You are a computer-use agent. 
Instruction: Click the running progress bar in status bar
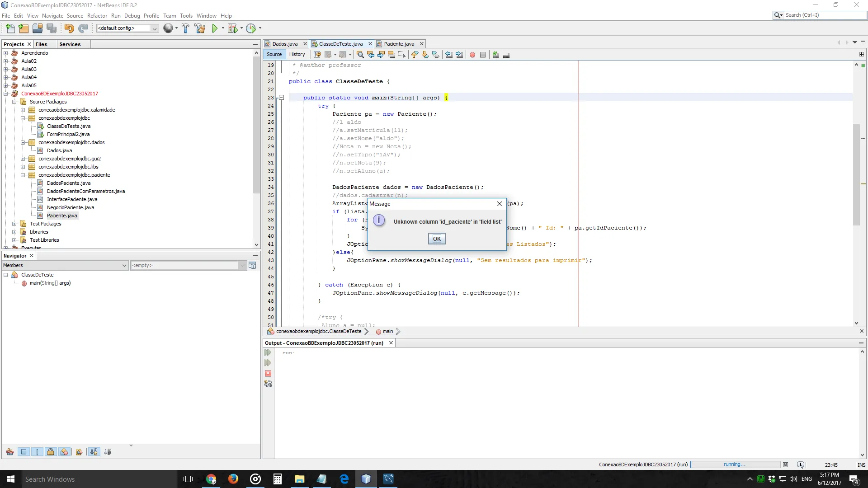[735, 465]
